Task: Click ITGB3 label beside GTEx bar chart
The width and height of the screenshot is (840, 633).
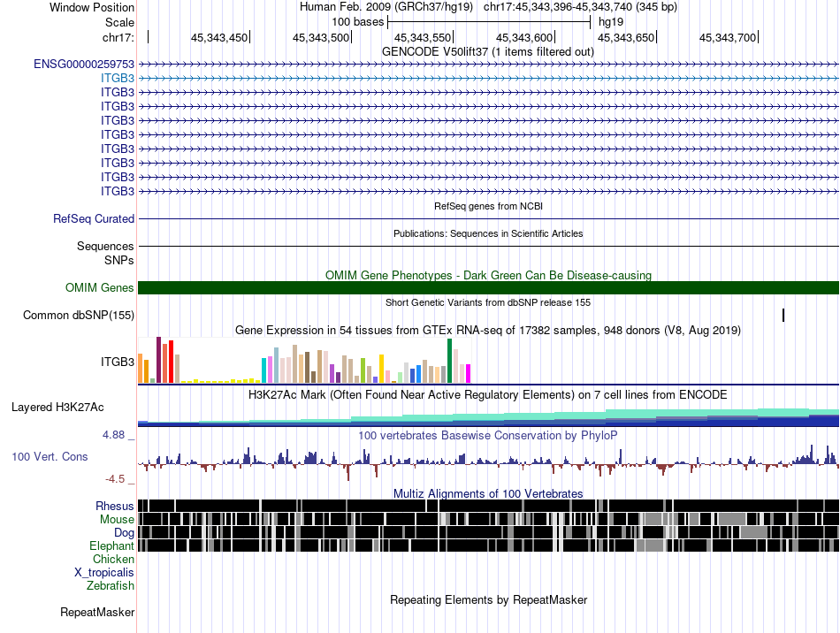Action: point(118,362)
